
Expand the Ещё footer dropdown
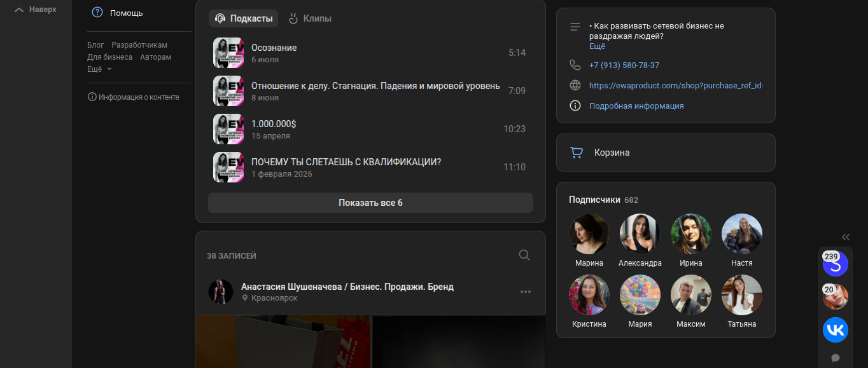point(99,69)
